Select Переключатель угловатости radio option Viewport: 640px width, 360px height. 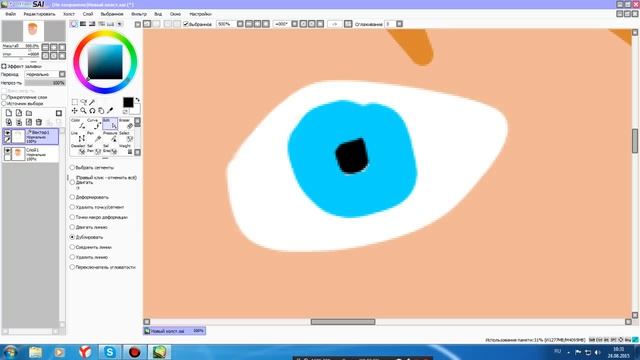(72, 267)
